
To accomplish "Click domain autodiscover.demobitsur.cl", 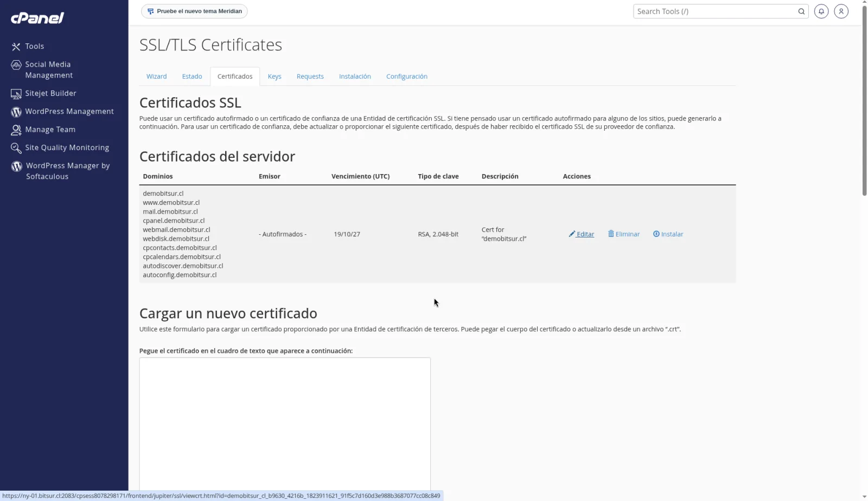I will [x=183, y=266].
